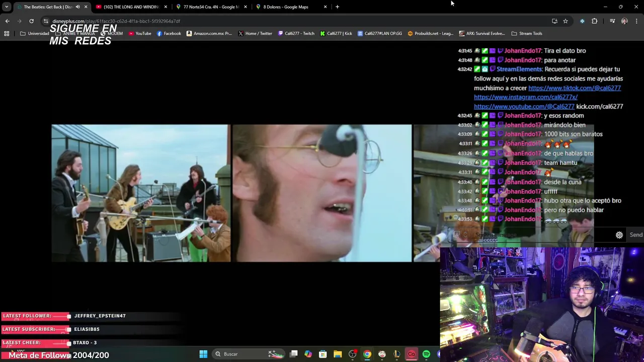Open the Chrome extensions puzzle menu
The height and width of the screenshot is (362, 644).
click(595, 21)
